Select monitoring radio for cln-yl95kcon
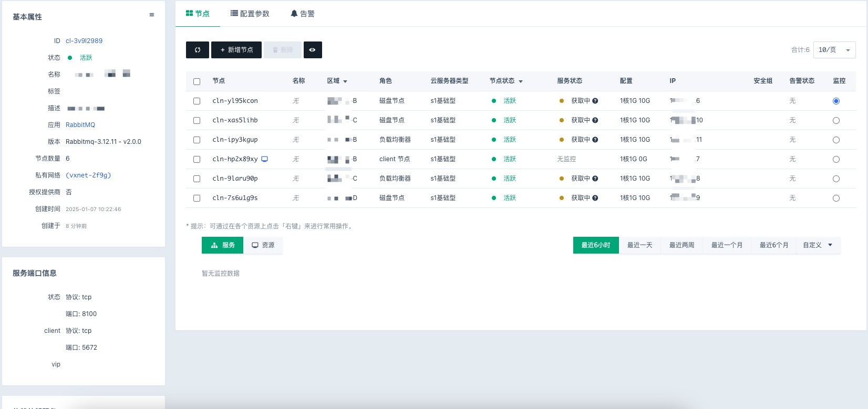This screenshot has width=868, height=409. [836, 101]
